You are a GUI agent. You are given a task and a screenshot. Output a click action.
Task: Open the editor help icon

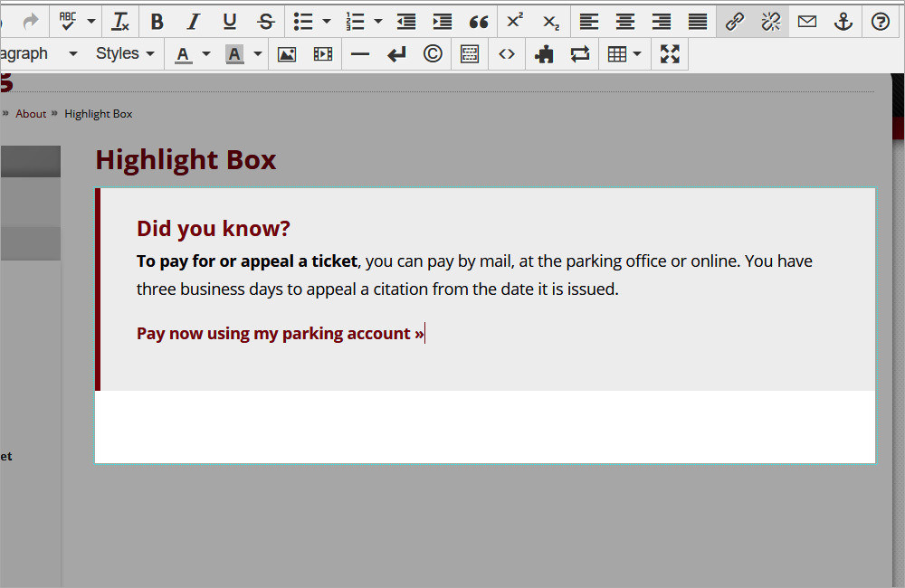(x=881, y=22)
